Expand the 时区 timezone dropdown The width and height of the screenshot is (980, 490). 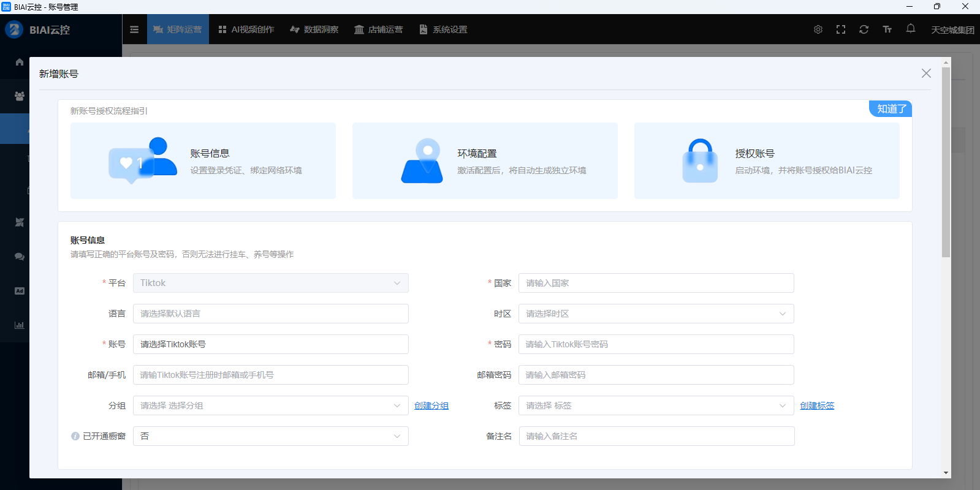click(656, 314)
